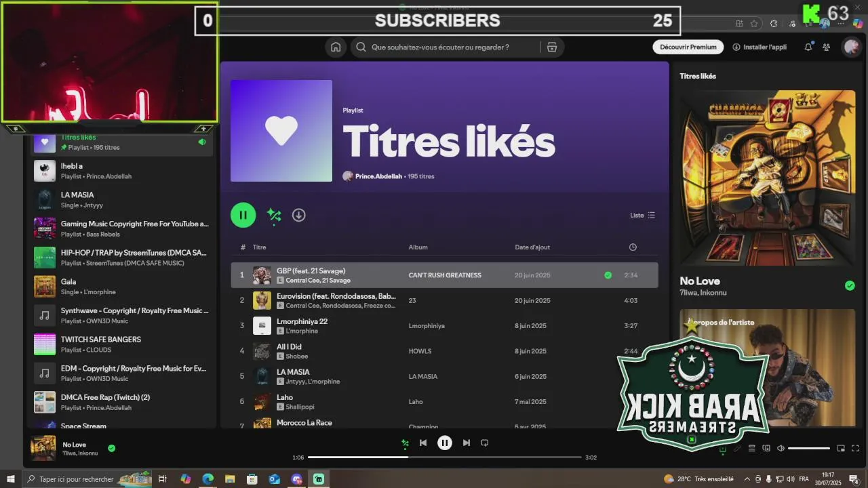Open LA MASIA single in the sidebar

122,199
